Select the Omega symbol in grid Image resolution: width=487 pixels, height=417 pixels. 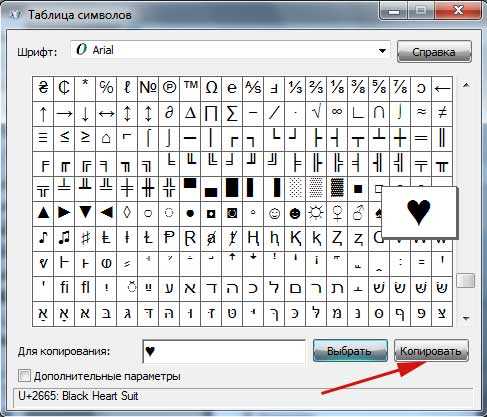(x=211, y=88)
